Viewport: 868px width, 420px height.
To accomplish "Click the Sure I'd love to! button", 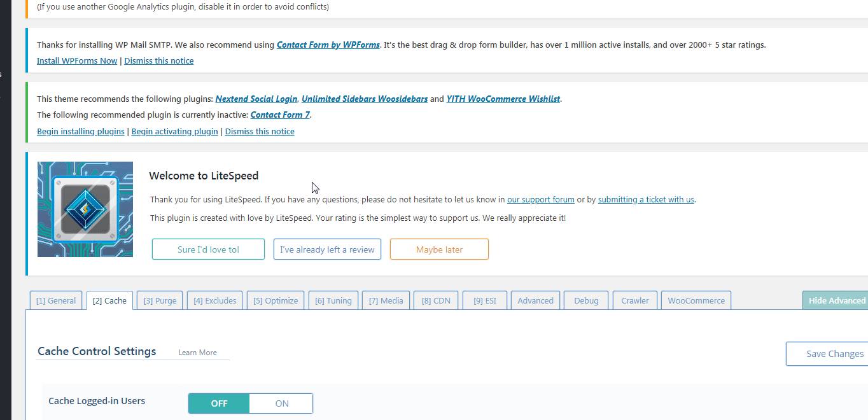I will point(208,249).
